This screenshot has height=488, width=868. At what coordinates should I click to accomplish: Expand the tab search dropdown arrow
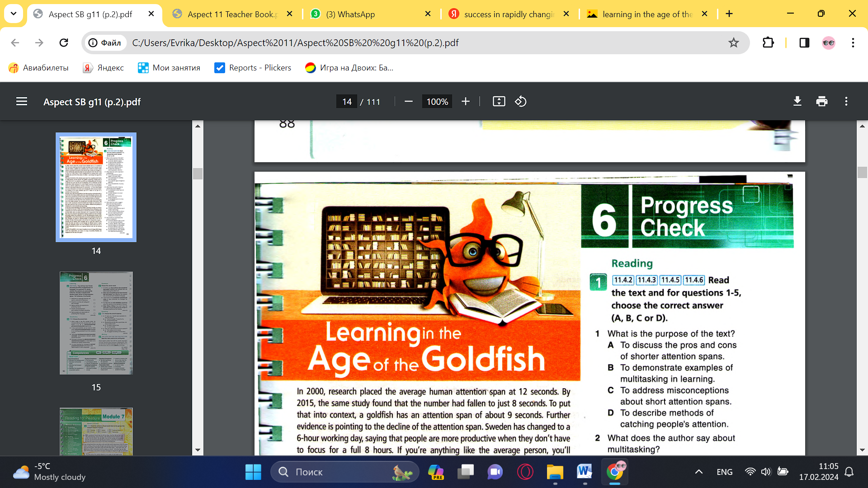pyautogui.click(x=14, y=14)
